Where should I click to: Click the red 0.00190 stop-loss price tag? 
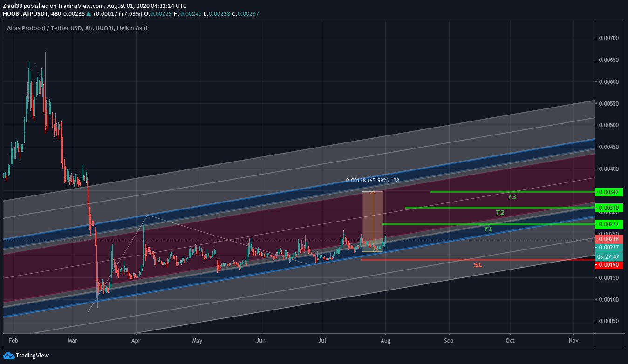(609, 264)
